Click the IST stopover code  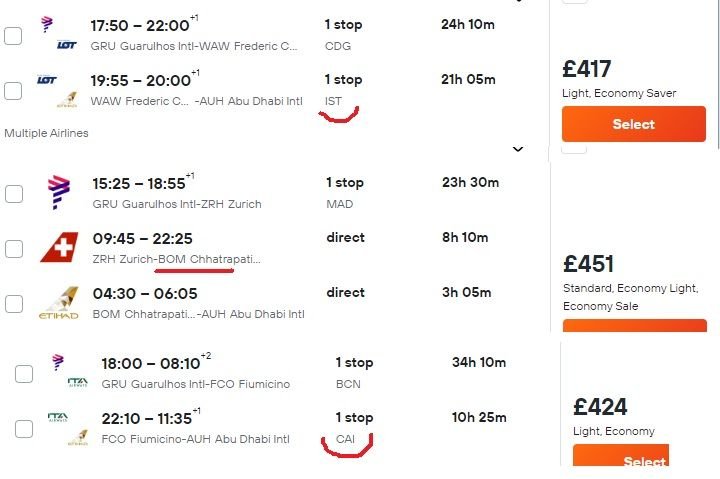pyautogui.click(x=334, y=101)
